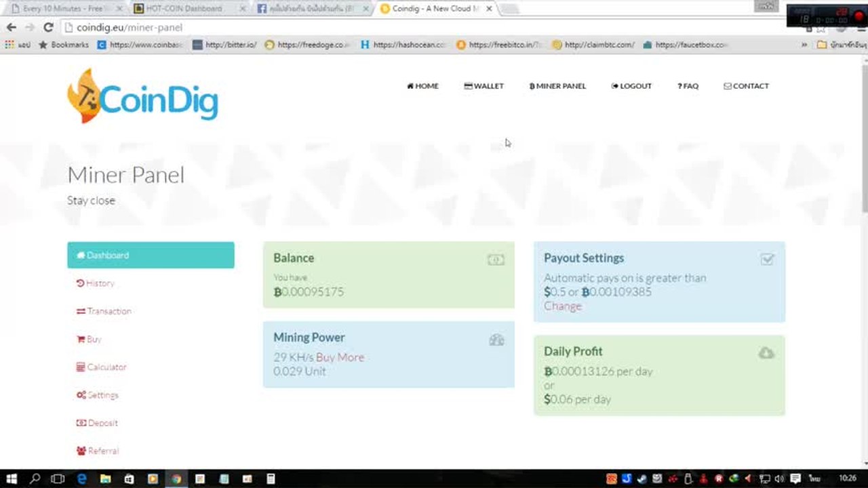The image size is (868, 488).
Task: Click the Buy More mining power link
Action: (340, 357)
